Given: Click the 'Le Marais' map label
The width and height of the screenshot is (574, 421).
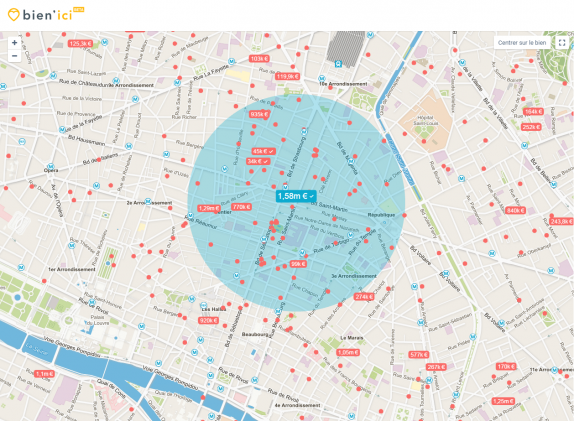Looking at the screenshot, I should (x=352, y=338).
